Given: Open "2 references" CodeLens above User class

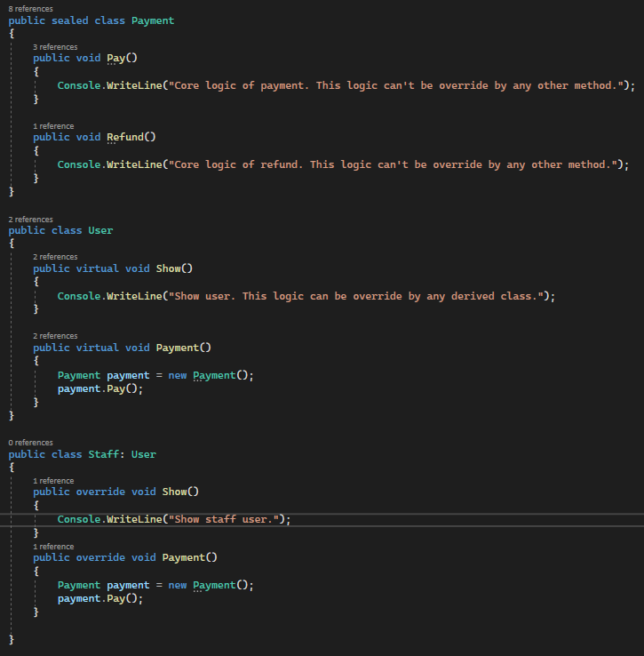Looking at the screenshot, I should [30, 220].
